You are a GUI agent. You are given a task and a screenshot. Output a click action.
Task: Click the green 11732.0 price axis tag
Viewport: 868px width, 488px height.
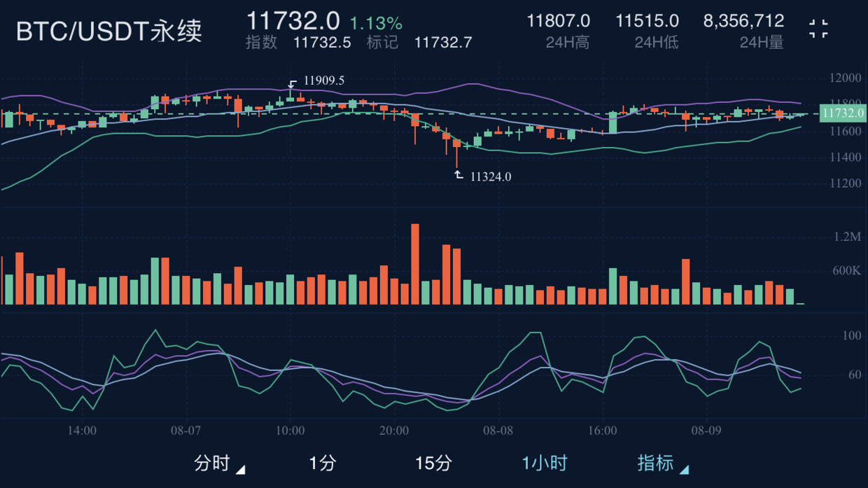pos(843,113)
